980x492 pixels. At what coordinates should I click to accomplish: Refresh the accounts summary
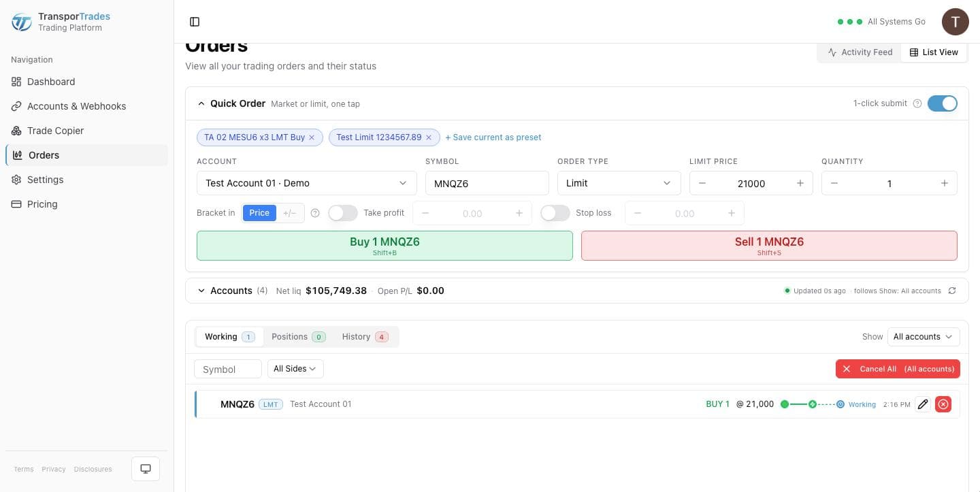pyautogui.click(x=952, y=291)
